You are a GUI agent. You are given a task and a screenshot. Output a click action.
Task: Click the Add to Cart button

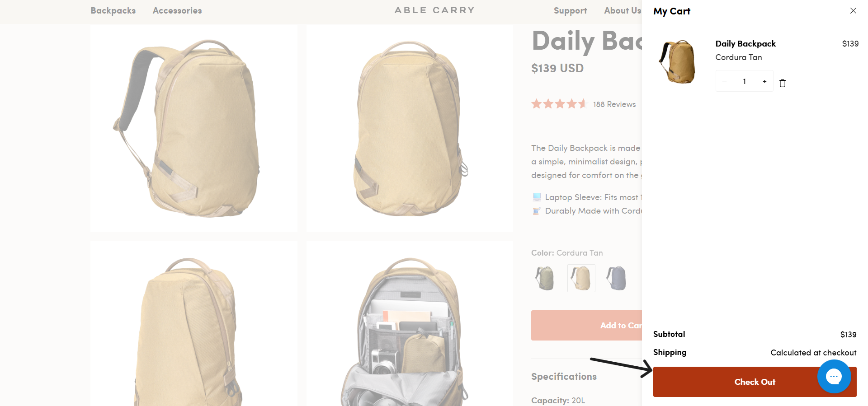[587, 325]
